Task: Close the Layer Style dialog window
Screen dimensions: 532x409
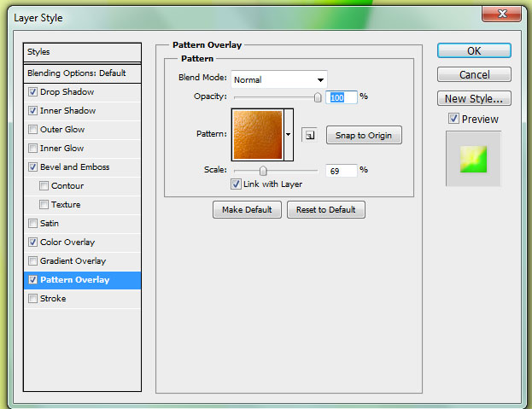Action: click(504, 14)
